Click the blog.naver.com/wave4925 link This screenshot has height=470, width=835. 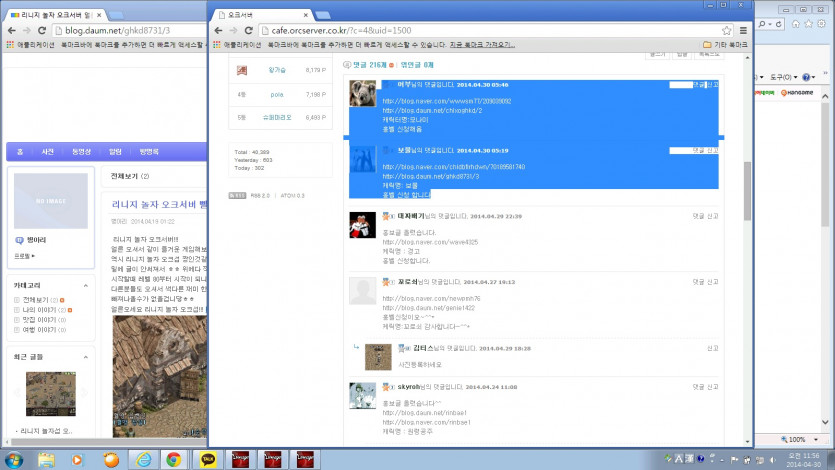[418, 242]
